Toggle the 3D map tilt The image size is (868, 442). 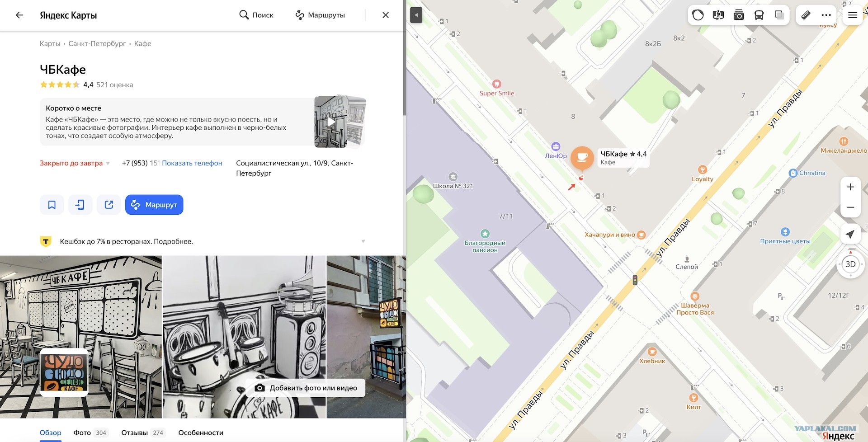coord(850,264)
